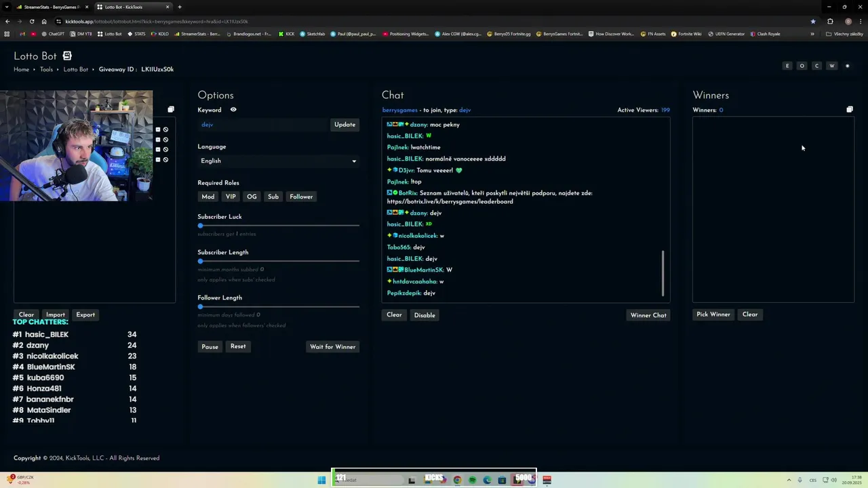Toggle keyword visibility eye icon
868x488 pixels.
pyautogui.click(x=233, y=110)
